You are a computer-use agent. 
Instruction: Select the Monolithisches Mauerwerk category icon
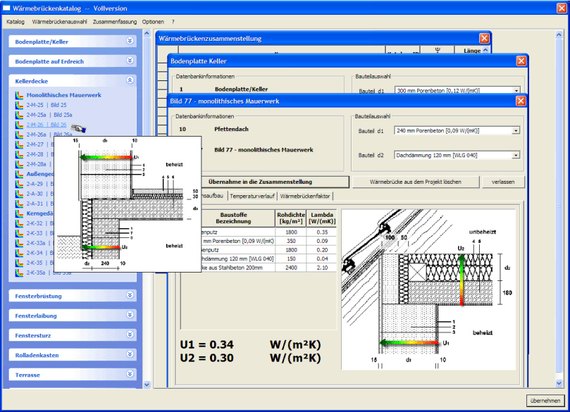click(x=19, y=95)
